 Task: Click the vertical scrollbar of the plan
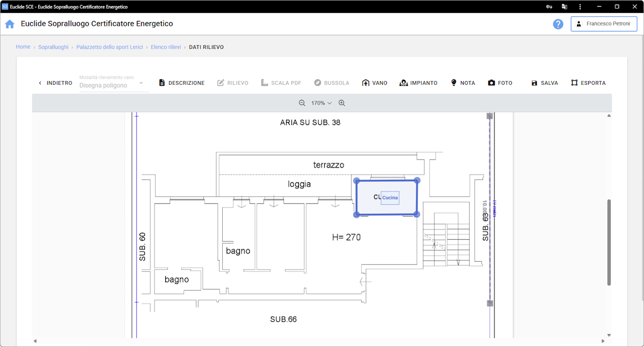(609, 242)
